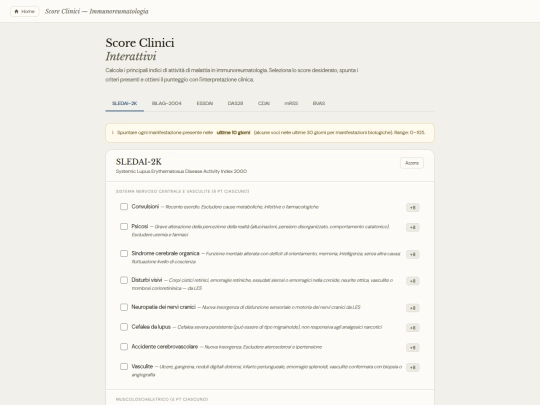This screenshot has height=405, width=540.
Task: Open the BVAS tab
Action: click(x=319, y=103)
